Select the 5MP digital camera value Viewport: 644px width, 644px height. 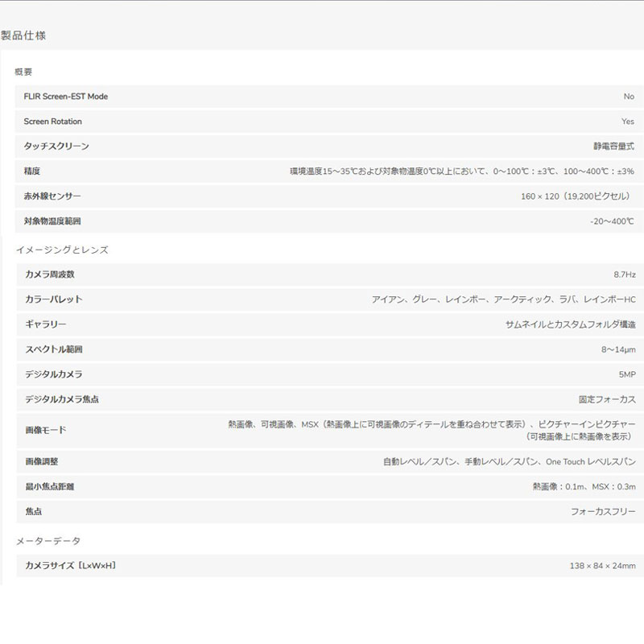click(x=625, y=374)
